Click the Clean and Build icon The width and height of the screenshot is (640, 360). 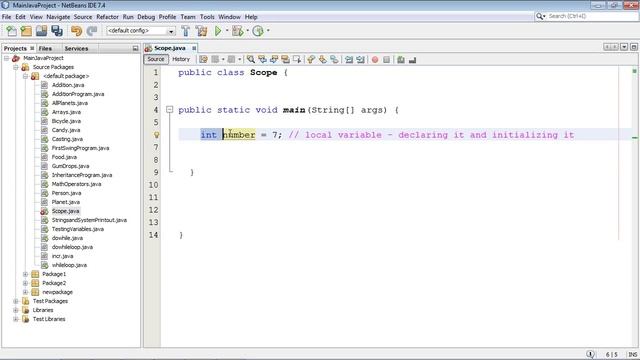[201, 31]
